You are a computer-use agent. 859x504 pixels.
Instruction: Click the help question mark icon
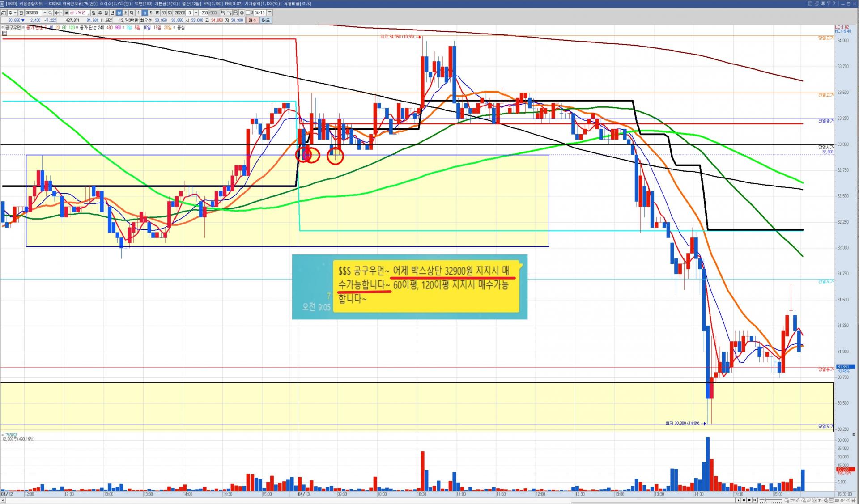[834, 4]
